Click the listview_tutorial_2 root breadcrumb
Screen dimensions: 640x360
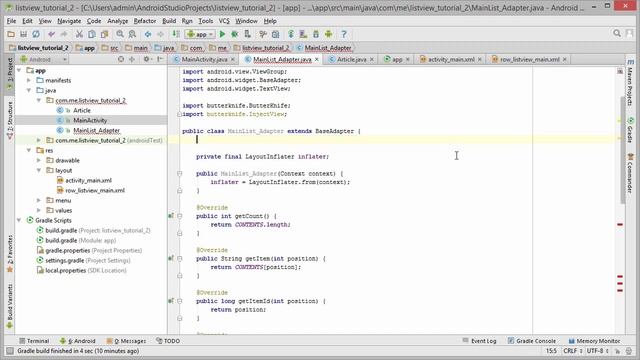point(38,48)
